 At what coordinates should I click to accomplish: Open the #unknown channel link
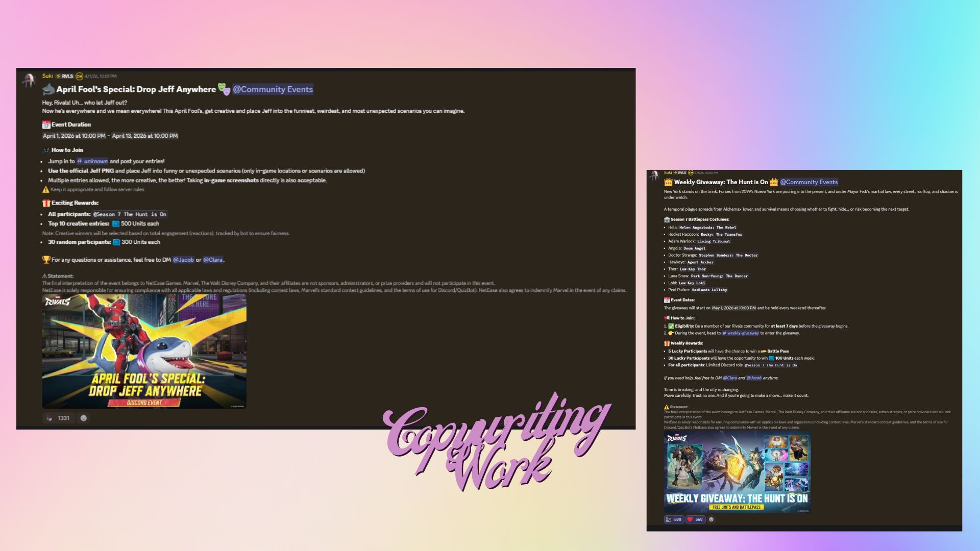tap(92, 161)
